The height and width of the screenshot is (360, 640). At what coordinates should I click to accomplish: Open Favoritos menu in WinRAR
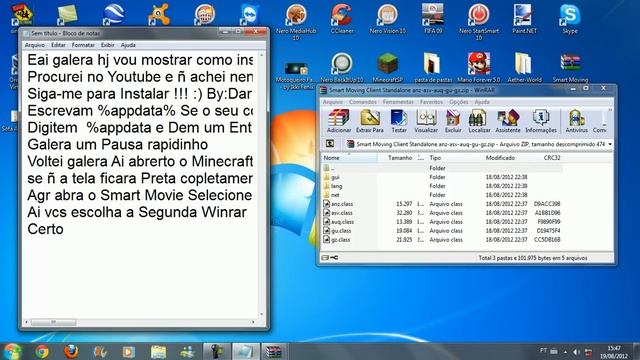coord(431,102)
